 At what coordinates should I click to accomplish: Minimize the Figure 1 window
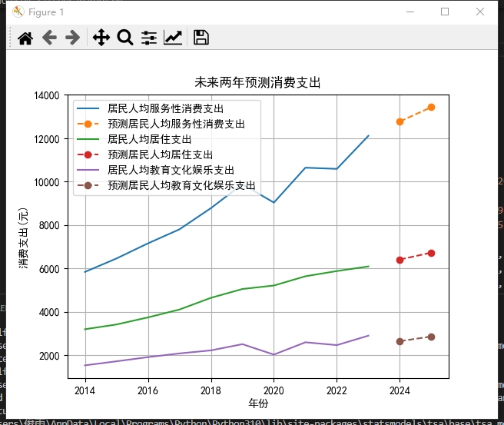coord(410,12)
